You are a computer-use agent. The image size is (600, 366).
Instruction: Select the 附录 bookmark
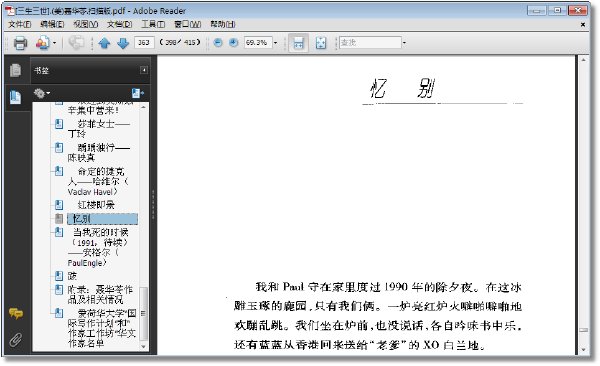[100, 294]
